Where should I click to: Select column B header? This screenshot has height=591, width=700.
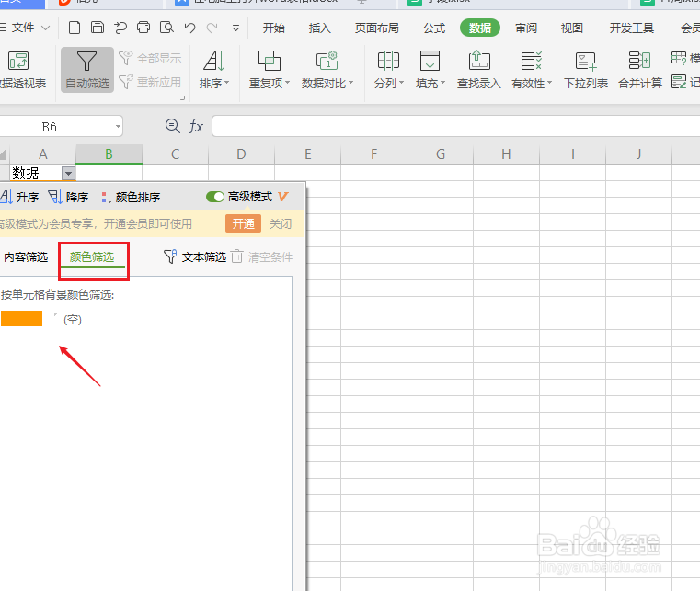pyautogui.click(x=109, y=154)
